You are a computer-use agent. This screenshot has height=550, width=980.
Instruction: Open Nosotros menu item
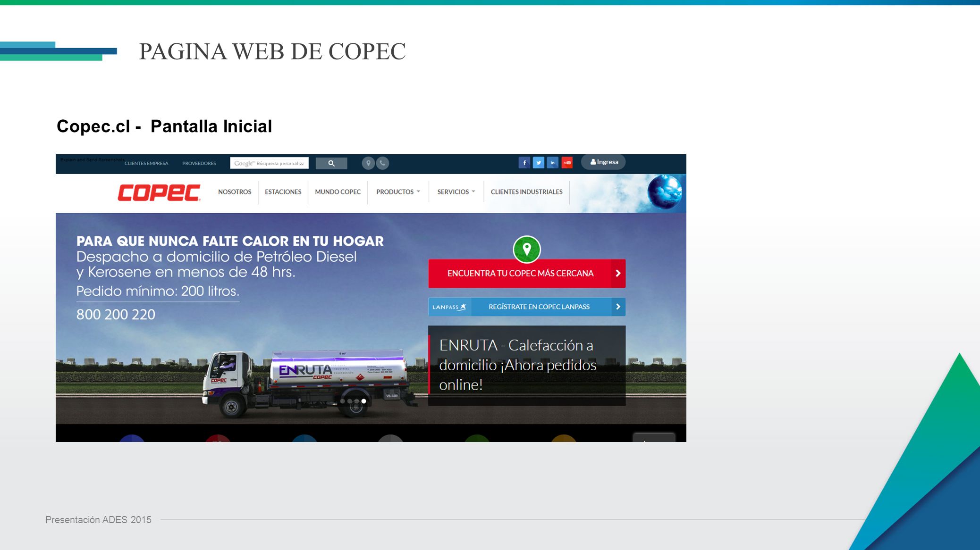[x=235, y=192]
